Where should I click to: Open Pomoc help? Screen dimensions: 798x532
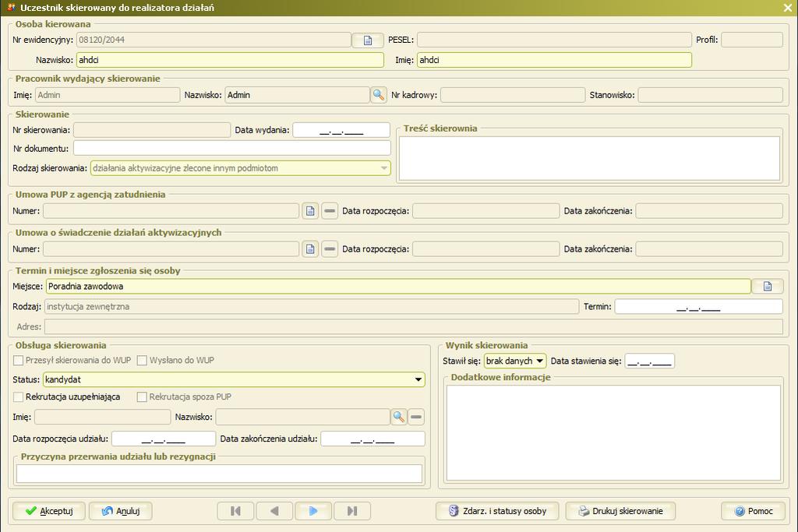754,511
